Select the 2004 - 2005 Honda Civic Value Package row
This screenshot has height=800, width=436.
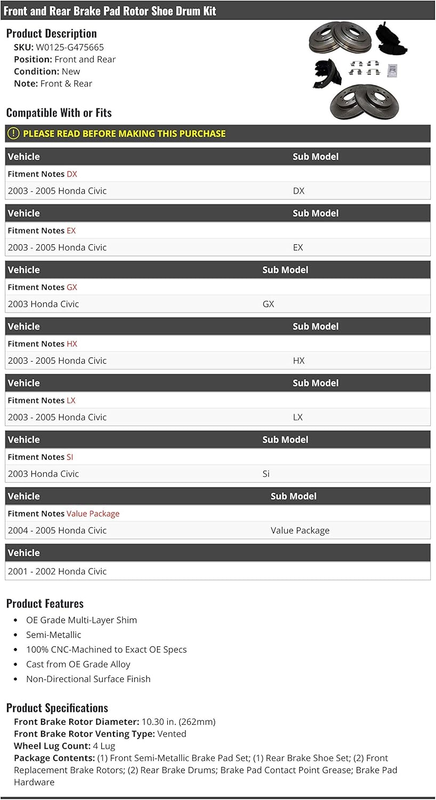218,531
